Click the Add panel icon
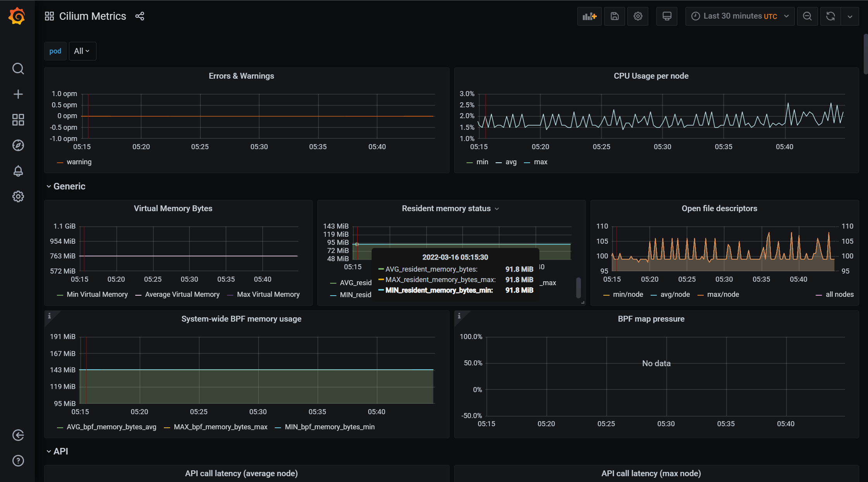This screenshot has width=868, height=482. click(589, 16)
